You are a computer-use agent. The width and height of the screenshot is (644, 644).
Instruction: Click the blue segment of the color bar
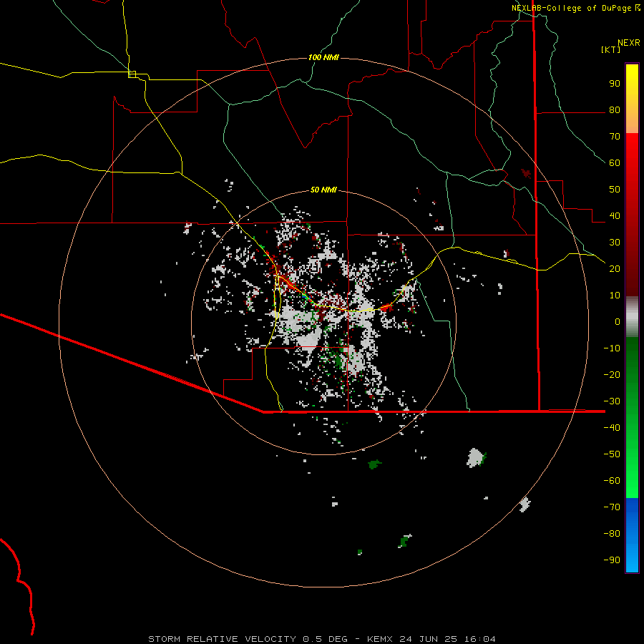[632, 535]
